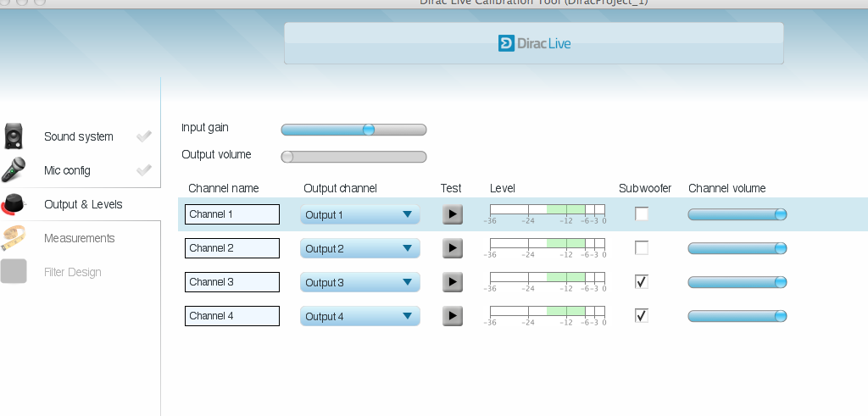Click the Input gain slider handle
The height and width of the screenshot is (416, 868).
(x=368, y=130)
